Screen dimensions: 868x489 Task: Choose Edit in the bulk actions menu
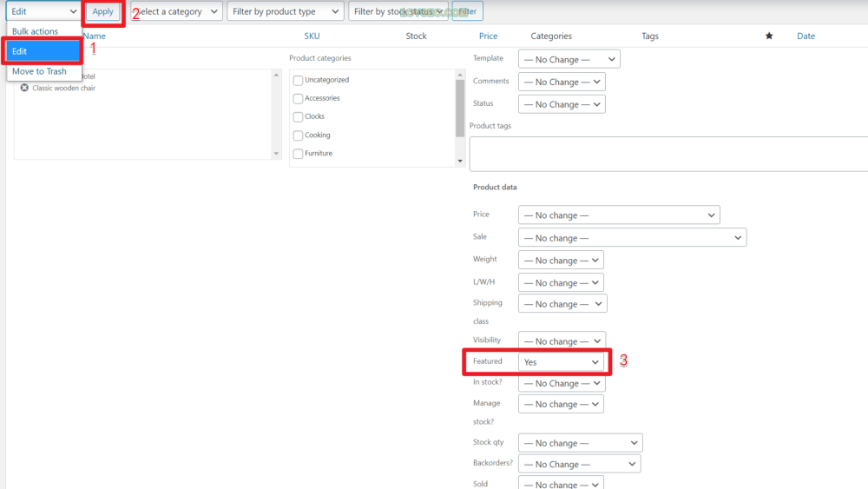pos(43,51)
